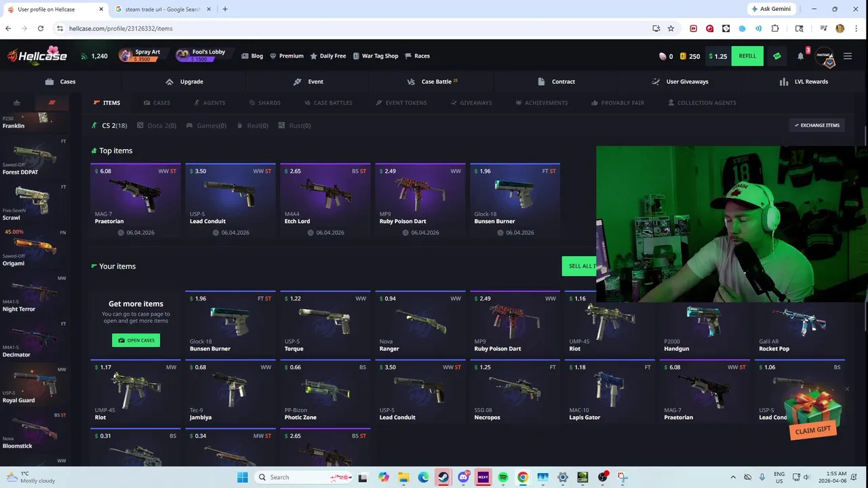Select the CS 2(18) game filter
Viewport: 868px width, 488px height.
coord(109,125)
